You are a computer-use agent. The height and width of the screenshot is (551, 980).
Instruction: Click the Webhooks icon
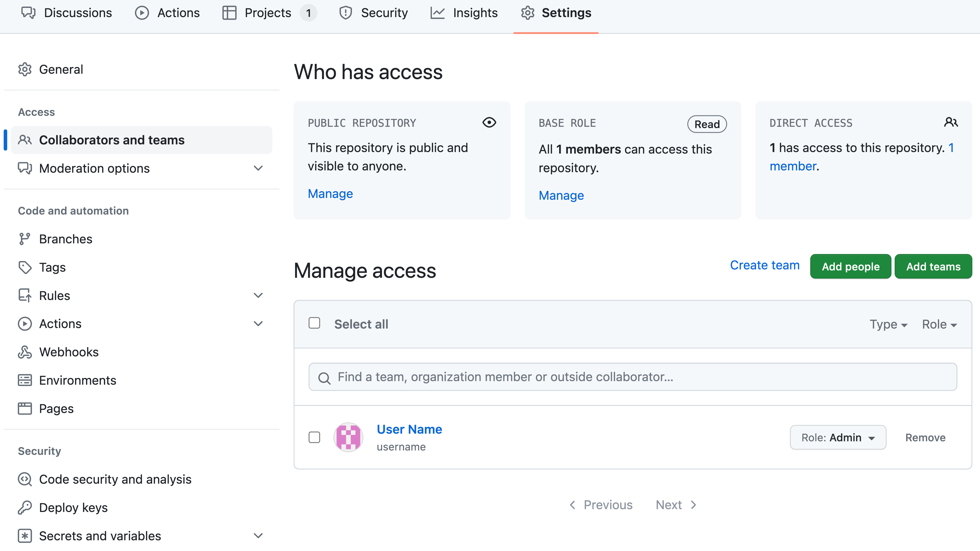pyautogui.click(x=25, y=352)
